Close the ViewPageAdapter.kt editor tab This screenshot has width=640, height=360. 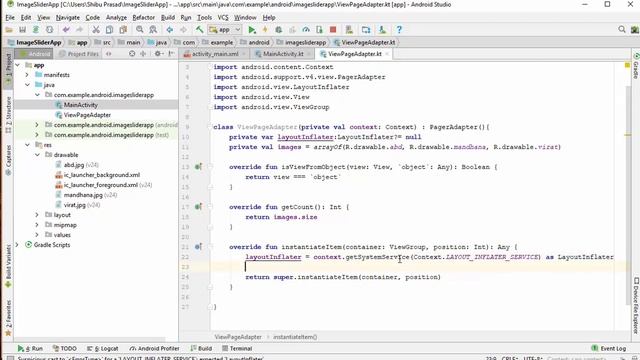(x=387, y=54)
